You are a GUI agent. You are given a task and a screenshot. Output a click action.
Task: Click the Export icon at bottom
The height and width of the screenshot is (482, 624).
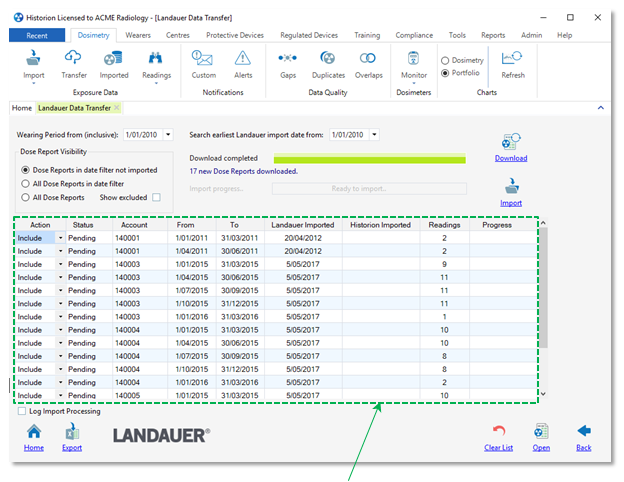(x=72, y=431)
